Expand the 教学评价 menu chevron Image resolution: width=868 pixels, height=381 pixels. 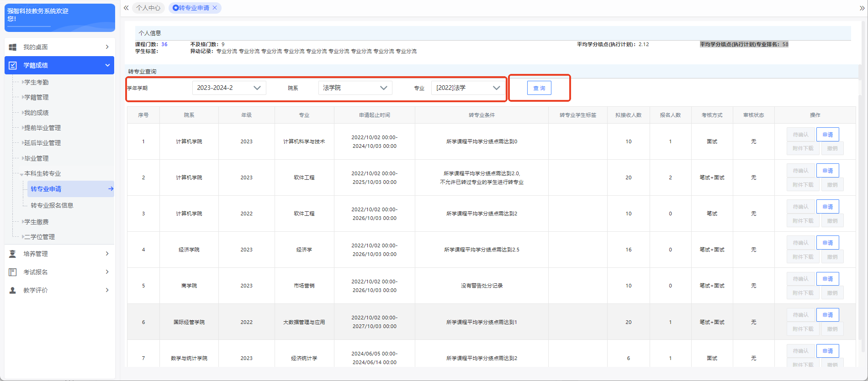pos(107,290)
